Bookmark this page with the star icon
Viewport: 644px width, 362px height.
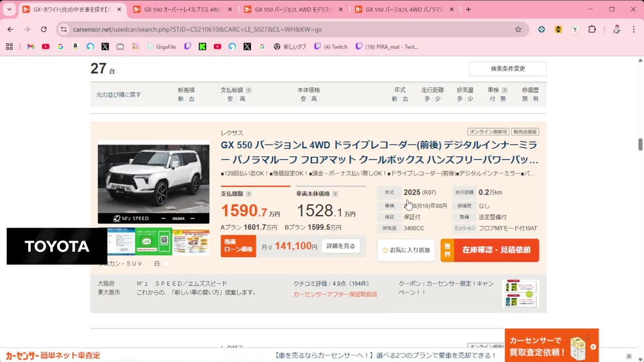pyautogui.click(x=518, y=29)
